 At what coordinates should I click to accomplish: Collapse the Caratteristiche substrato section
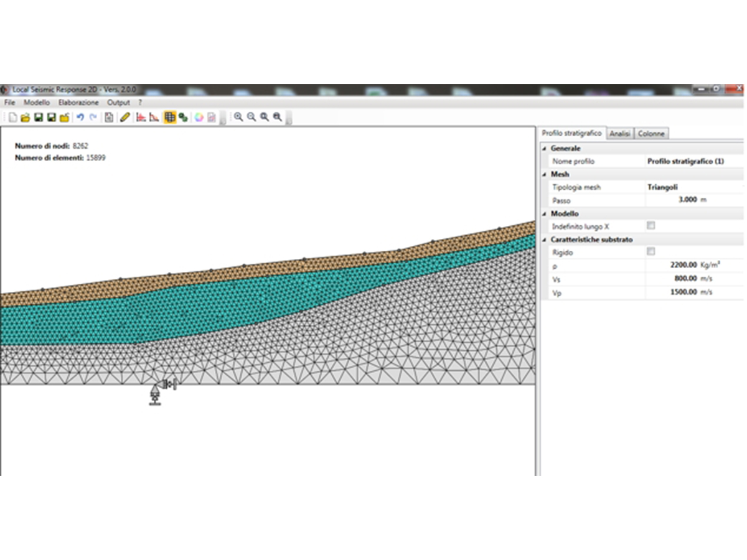(x=545, y=240)
